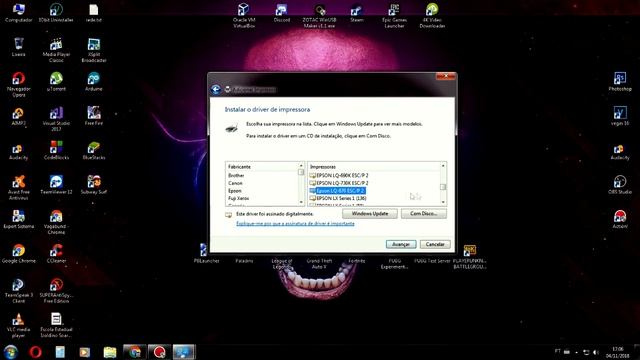Click the Windows Update button
This screenshot has width=640, height=360.
[x=370, y=213]
